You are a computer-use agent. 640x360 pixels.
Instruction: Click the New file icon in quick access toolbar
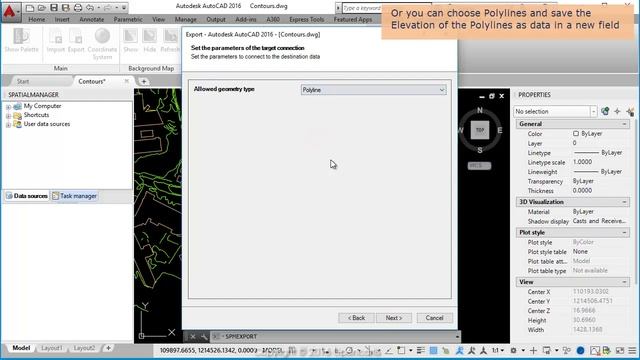pos(30,8)
